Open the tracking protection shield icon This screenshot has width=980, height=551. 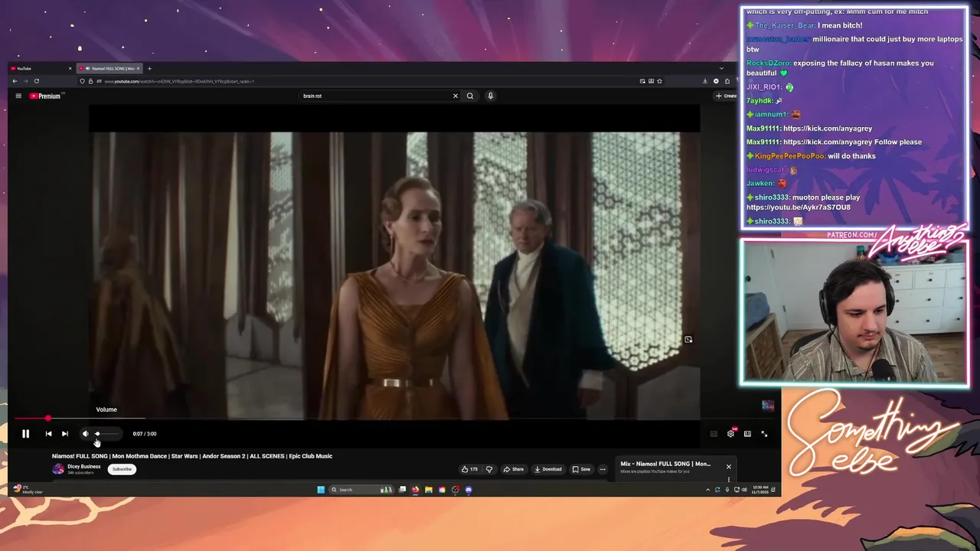tap(82, 81)
